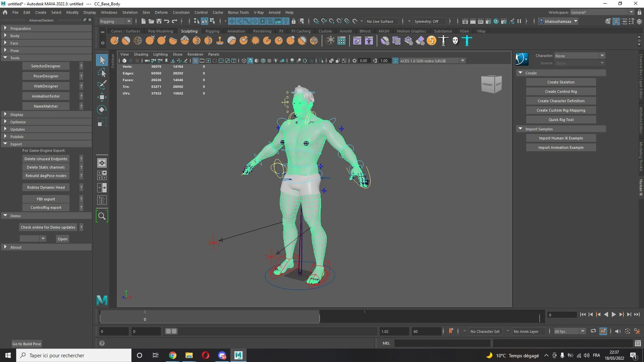Open the Deform menu
Screen dimensions: 644x362
(x=161, y=12)
